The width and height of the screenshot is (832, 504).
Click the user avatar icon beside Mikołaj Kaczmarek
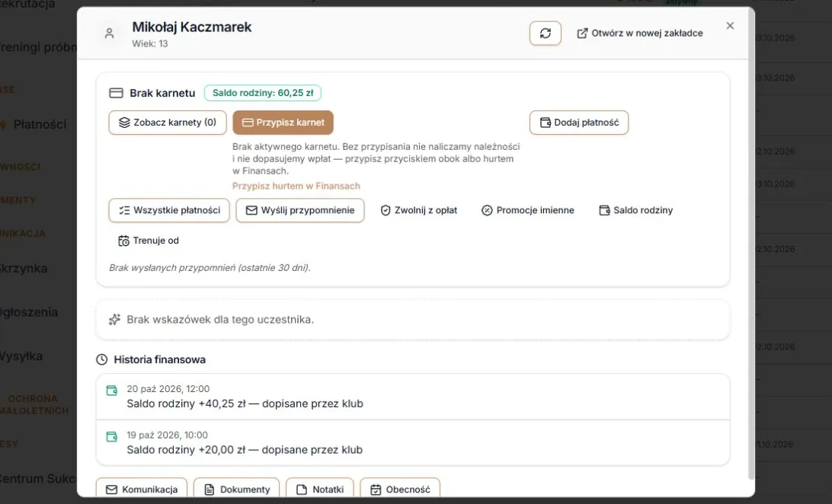109,33
